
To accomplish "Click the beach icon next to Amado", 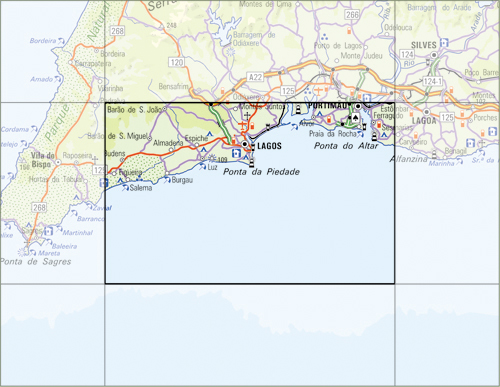I will (58, 79).
